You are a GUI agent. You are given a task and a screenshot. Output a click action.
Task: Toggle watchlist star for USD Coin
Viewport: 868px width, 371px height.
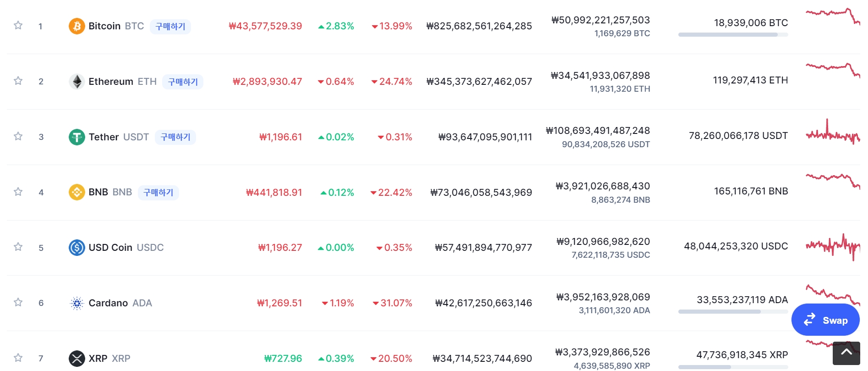18,247
